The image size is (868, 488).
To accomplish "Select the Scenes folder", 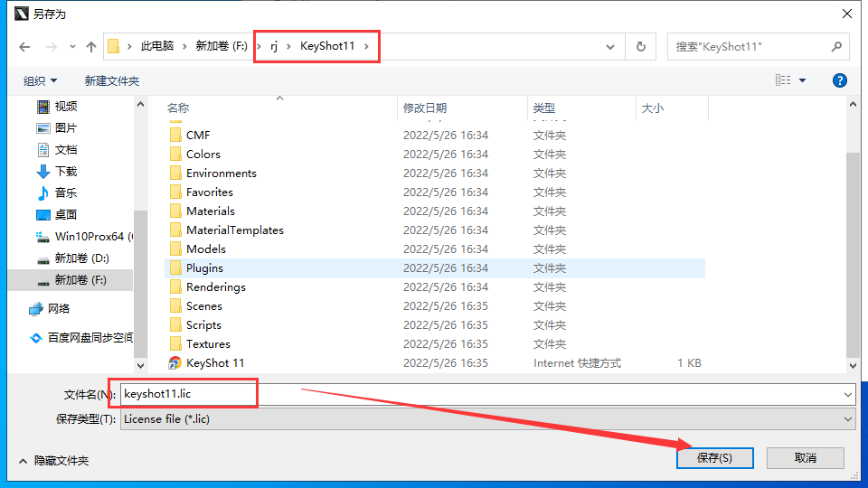I will (203, 306).
